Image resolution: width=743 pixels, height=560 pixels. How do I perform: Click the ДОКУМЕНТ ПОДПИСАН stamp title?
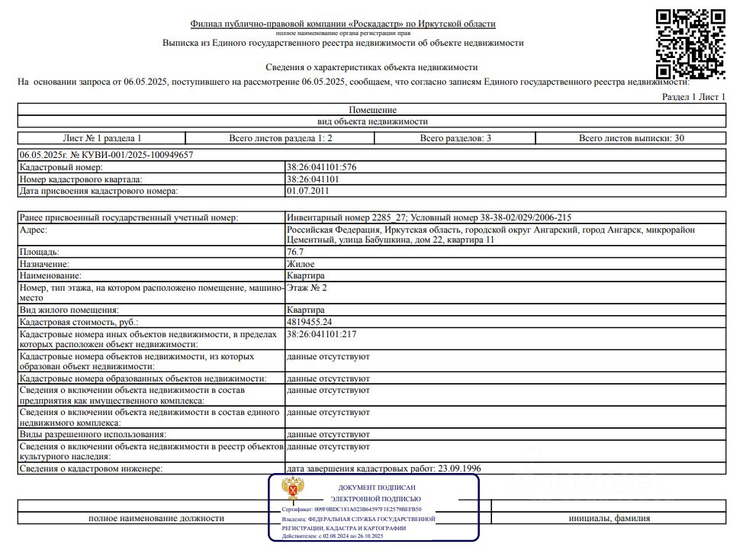click(377, 488)
